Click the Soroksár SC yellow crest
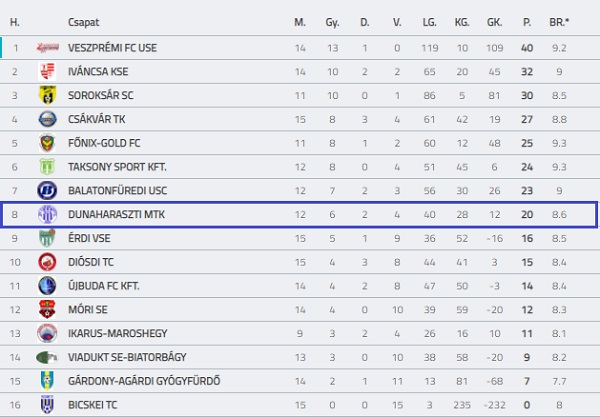The image size is (600, 417). tap(46, 95)
